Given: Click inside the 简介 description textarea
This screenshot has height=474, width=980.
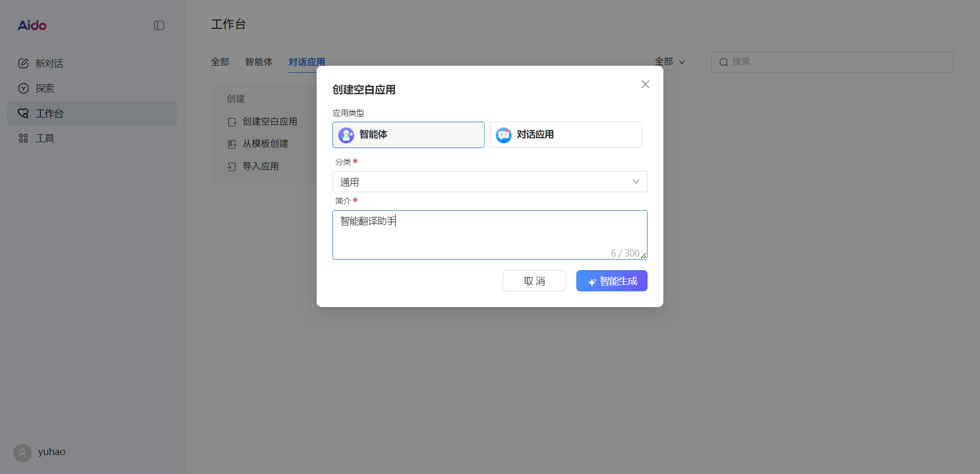Looking at the screenshot, I should point(489,234).
